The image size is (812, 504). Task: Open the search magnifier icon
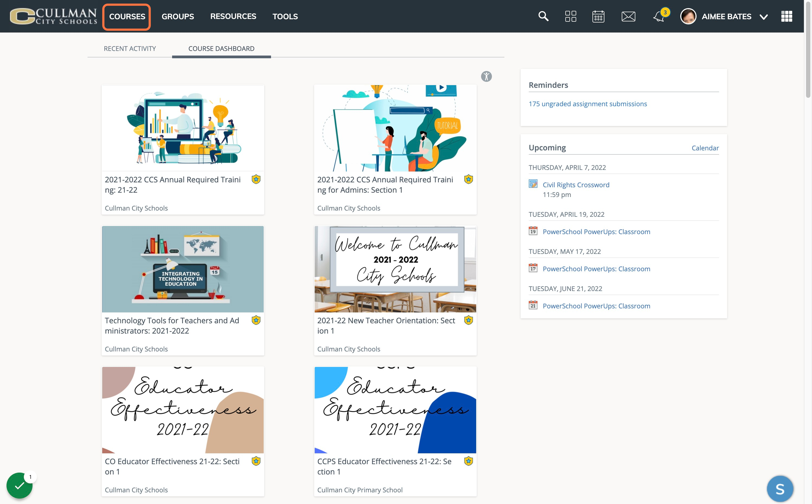click(x=543, y=16)
